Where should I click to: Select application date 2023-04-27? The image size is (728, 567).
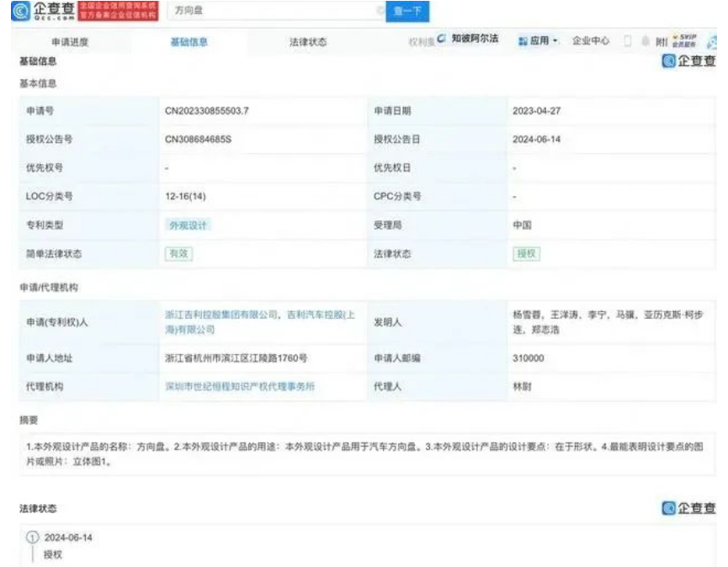(537, 111)
